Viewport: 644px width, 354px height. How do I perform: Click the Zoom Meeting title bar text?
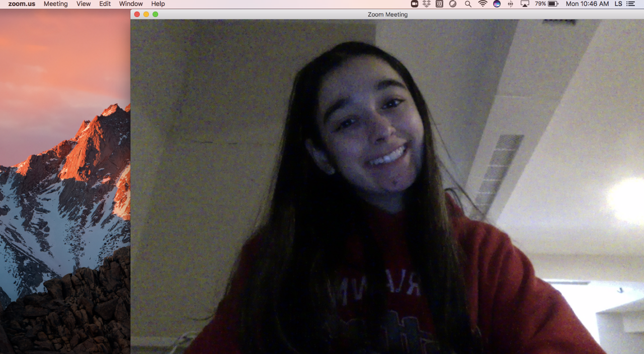pos(387,15)
